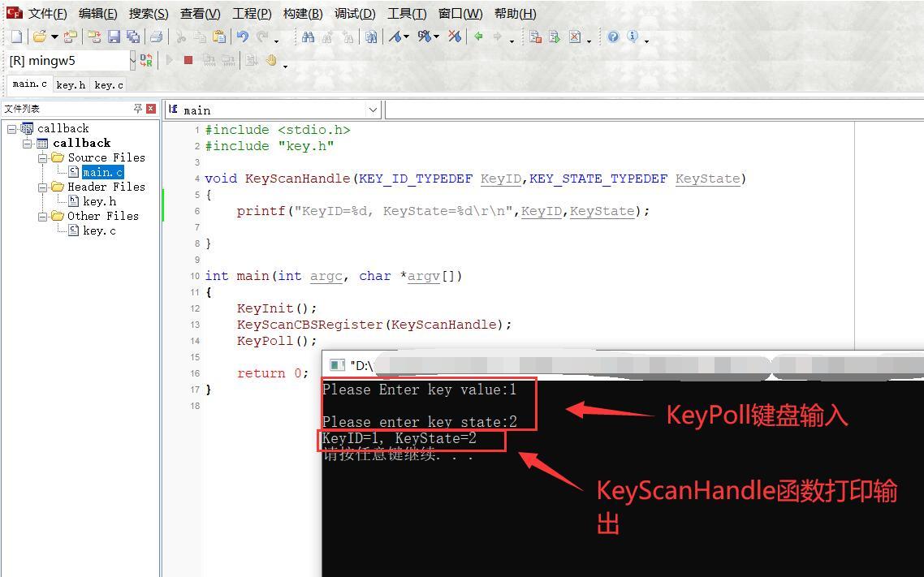Select the Source Files folder label
The image size is (924, 577).
point(106,157)
